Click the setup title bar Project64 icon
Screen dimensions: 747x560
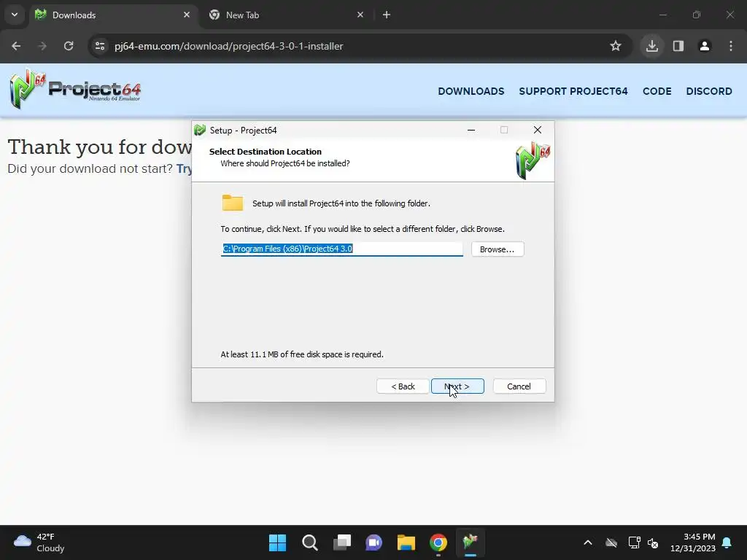coord(200,130)
